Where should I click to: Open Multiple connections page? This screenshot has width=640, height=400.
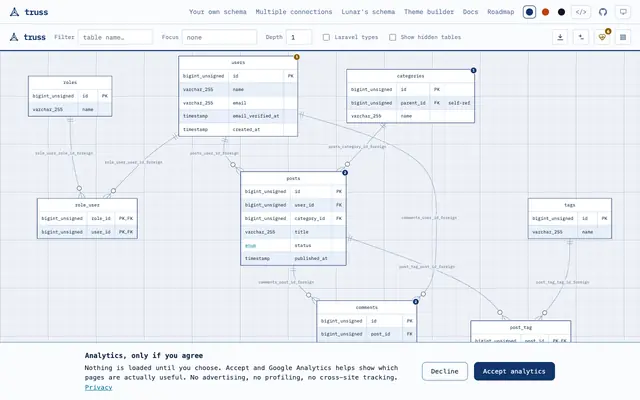coord(294,12)
